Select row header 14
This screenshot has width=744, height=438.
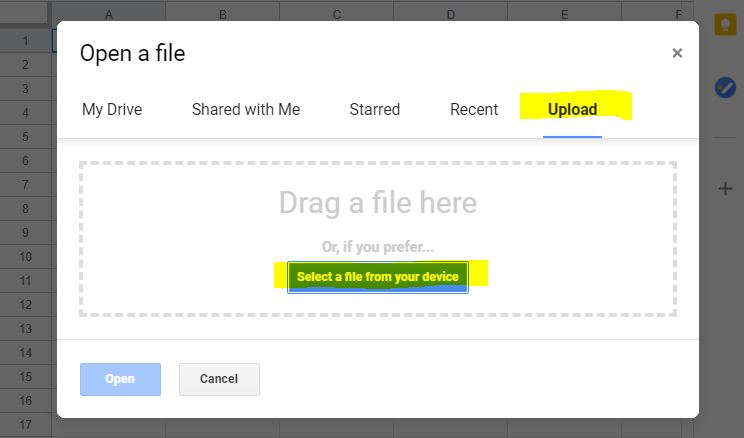click(x=26, y=353)
